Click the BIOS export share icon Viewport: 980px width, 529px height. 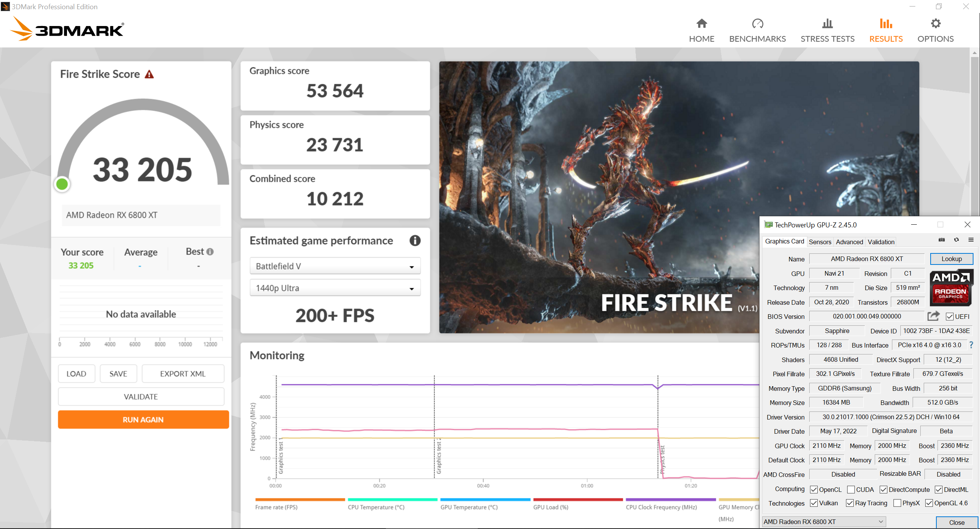click(933, 316)
